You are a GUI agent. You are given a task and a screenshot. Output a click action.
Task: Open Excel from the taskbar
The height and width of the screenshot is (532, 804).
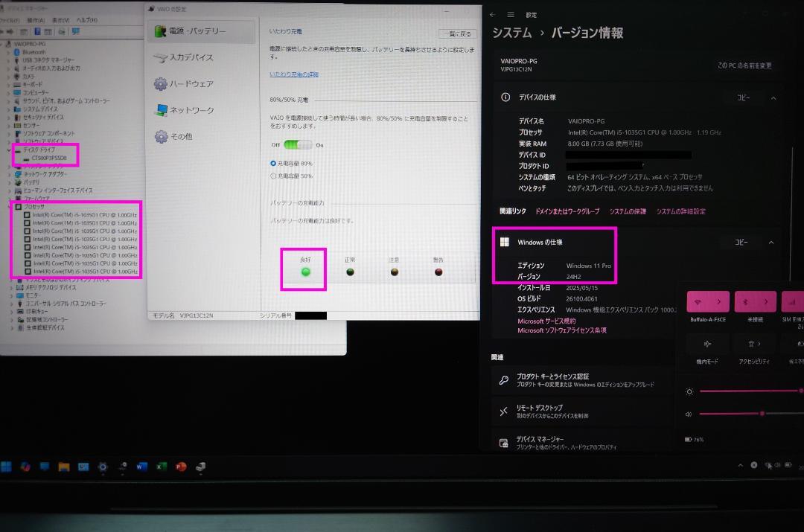coord(162,467)
